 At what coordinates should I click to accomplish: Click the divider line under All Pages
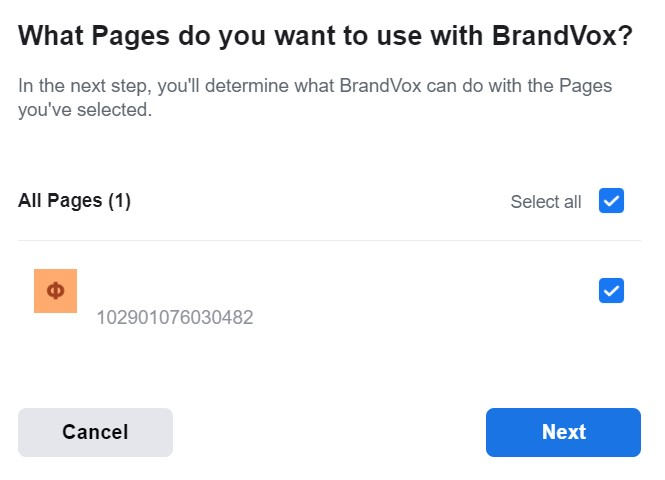click(329, 240)
